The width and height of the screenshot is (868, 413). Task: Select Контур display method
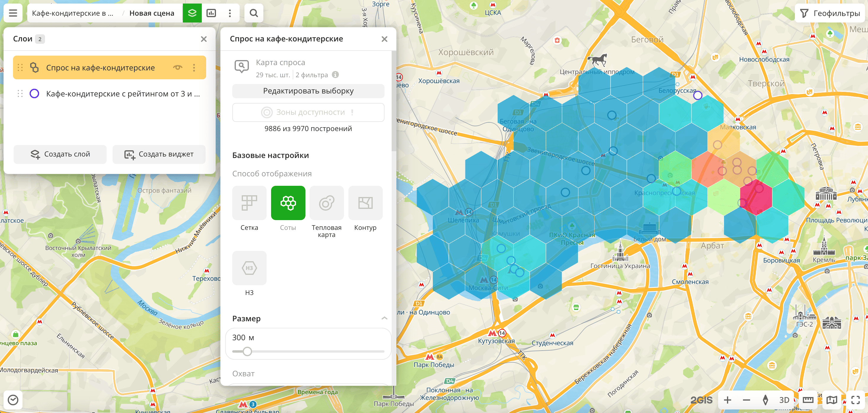[365, 203]
